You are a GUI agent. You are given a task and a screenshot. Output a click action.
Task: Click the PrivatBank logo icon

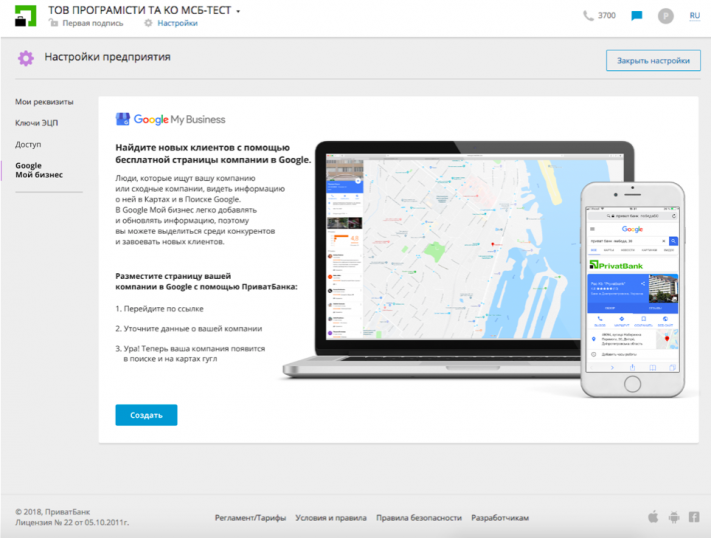coord(26,16)
